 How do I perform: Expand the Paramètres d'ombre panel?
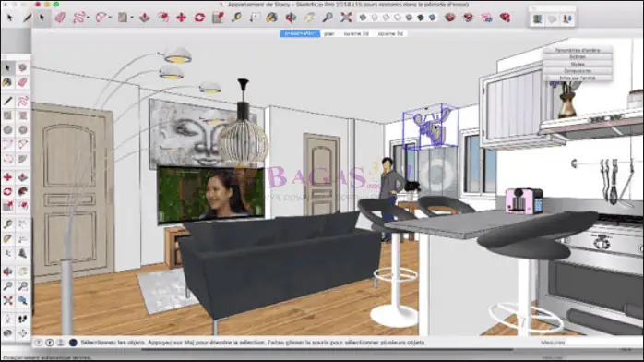coord(578,50)
